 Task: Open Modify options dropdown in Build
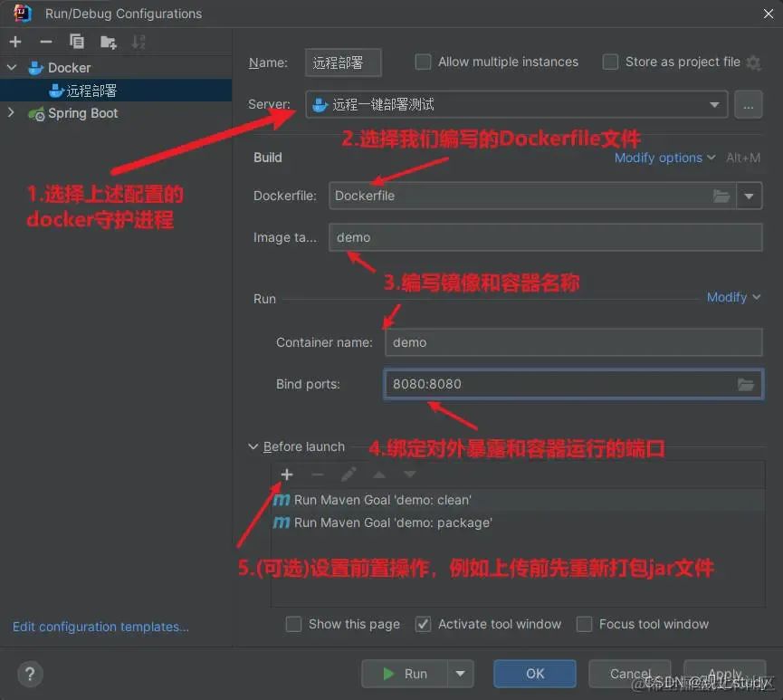[664, 158]
